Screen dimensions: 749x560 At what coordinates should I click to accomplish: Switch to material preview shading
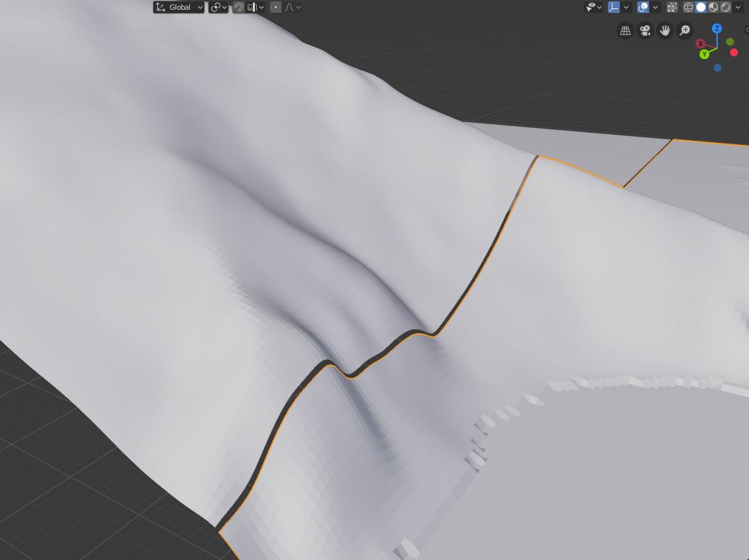tap(713, 7)
